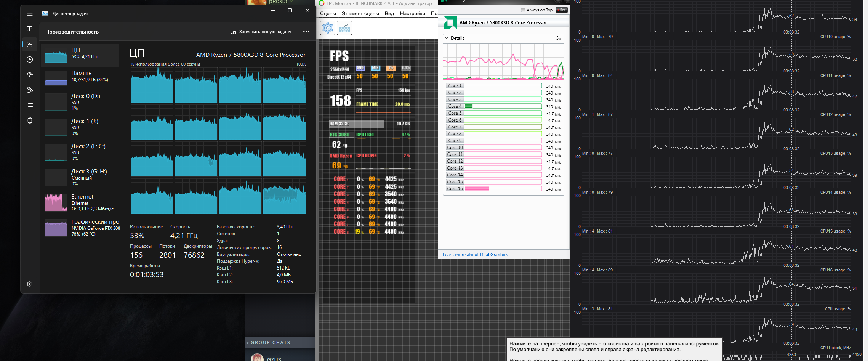Select Диск 2 (E: C:) in performance list
Image resolution: width=868 pixels, height=361 pixels.
(80, 152)
